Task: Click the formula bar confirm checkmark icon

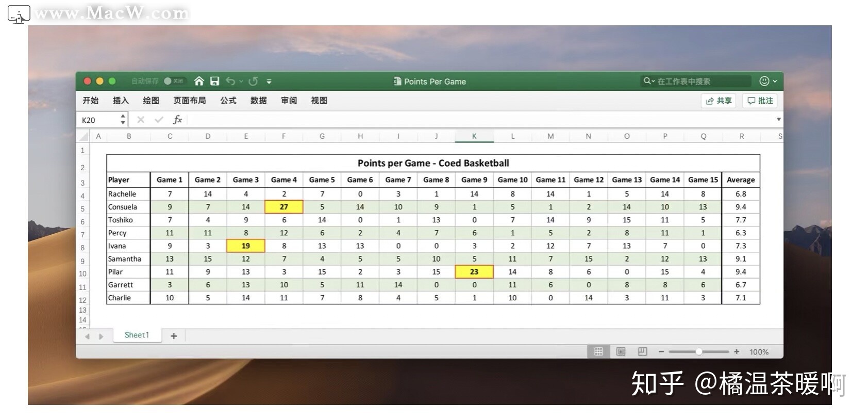Action: (159, 120)
